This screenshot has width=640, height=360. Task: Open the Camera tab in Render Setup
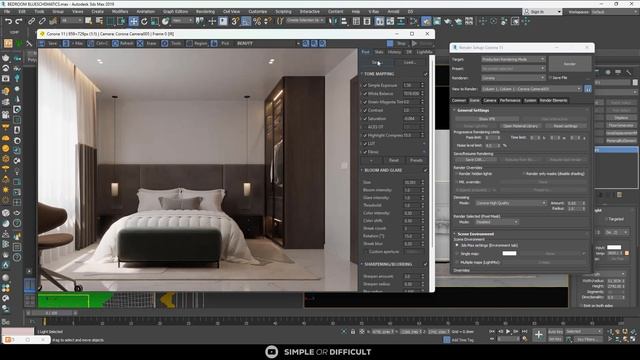click(489, 100)
